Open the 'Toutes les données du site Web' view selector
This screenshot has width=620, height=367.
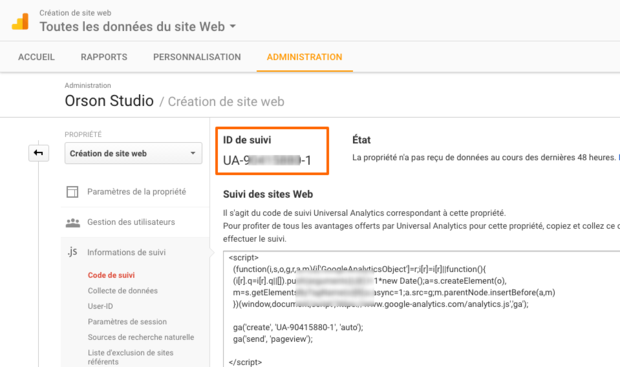137,26
